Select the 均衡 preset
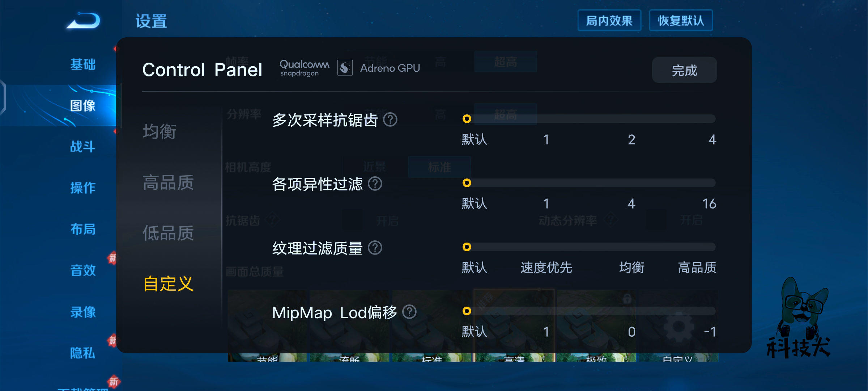 point(159,131)
